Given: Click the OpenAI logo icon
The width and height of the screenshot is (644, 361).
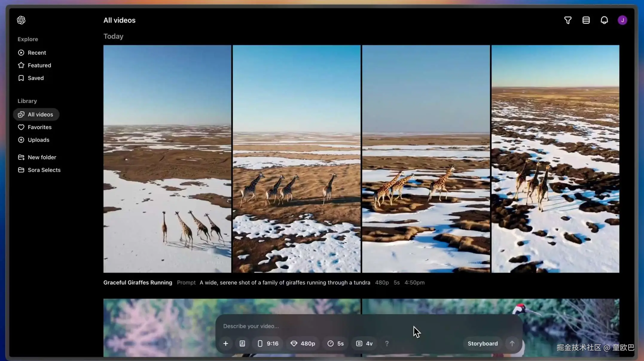Looking at the screenshot, I should [x=21, y=20].
